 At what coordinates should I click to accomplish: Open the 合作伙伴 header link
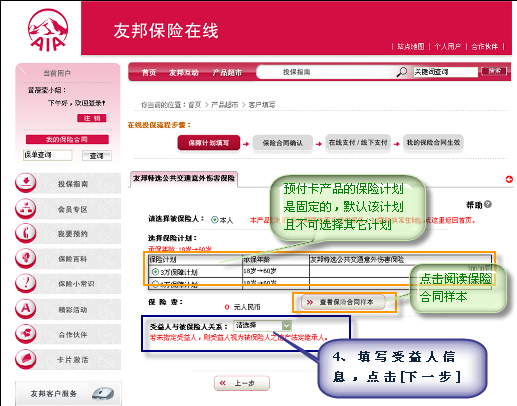coord(485,46)
